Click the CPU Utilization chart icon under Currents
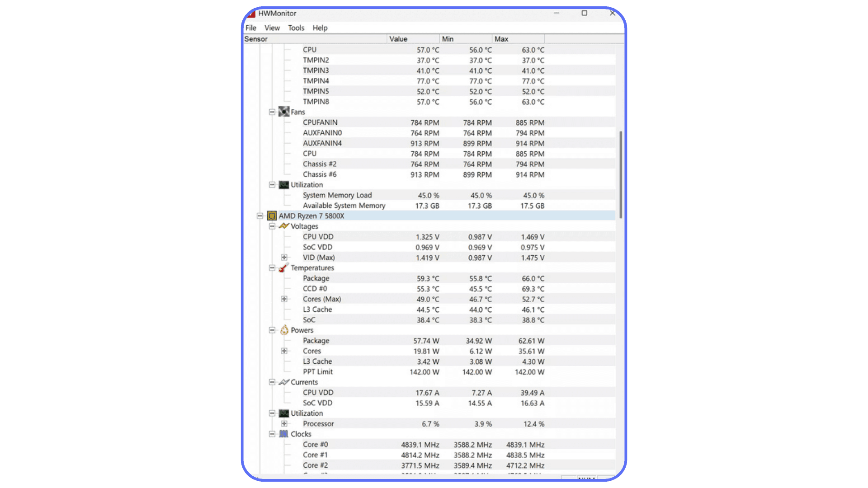The height and width of the screenshot is (488, 868). point(284,413)
